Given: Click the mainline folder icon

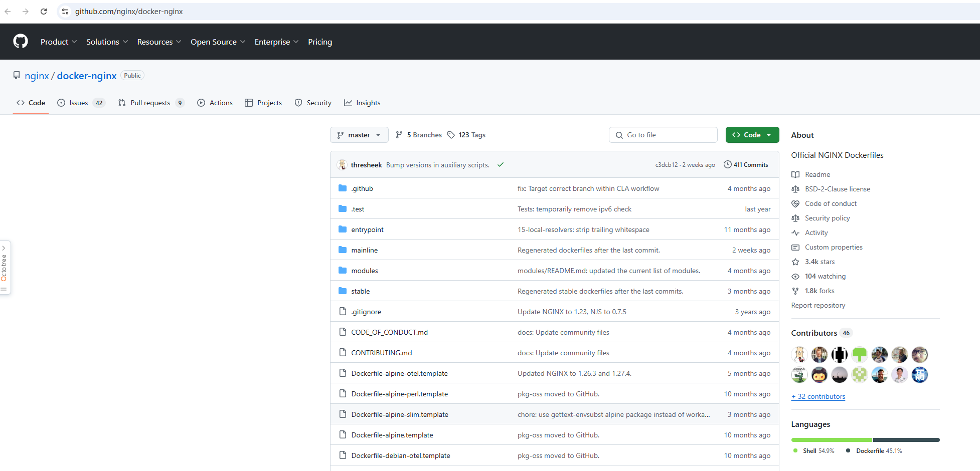Looking at the screenshot, I should (343, 250).
